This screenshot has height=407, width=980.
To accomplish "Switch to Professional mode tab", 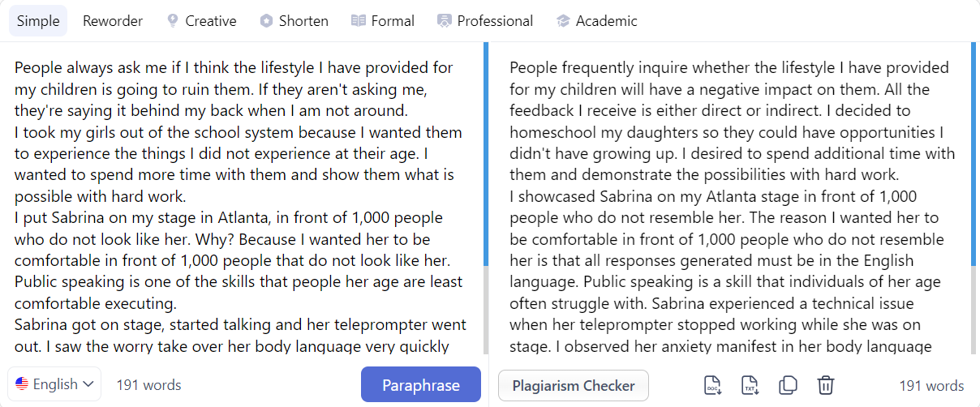I will pos(485,21).
